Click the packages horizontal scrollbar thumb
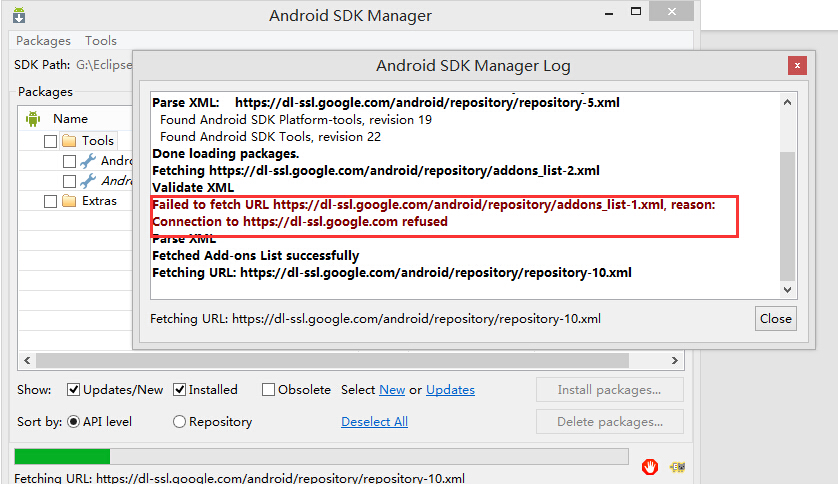Image resolution: width=838 pixels, height=487 pixels. coord(332,361)
